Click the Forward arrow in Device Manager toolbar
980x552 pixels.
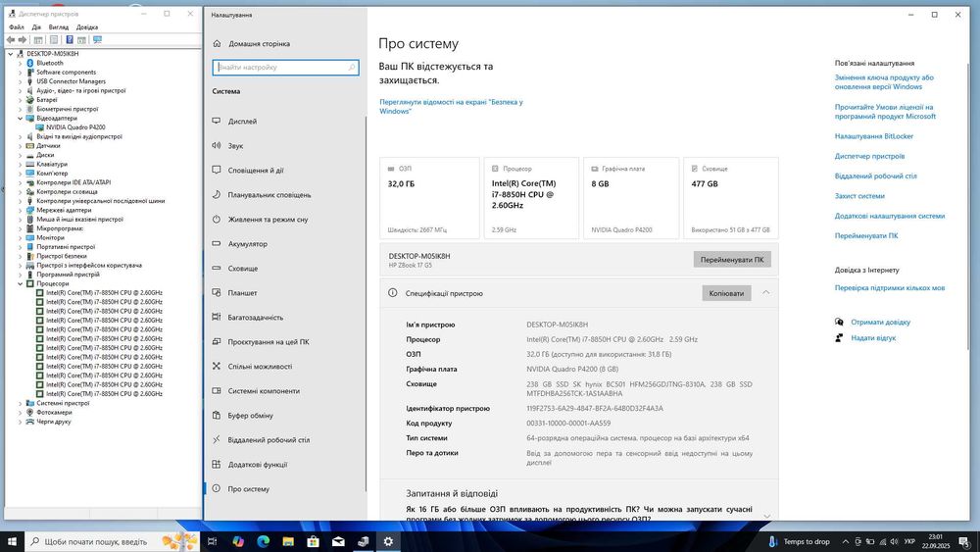pyautogui.click(x=23, y=39)
